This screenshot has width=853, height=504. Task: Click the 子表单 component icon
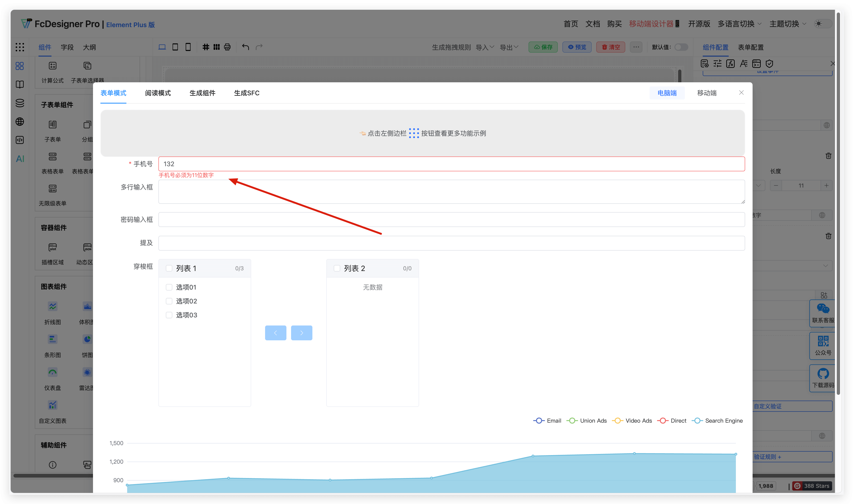[53, 125]
